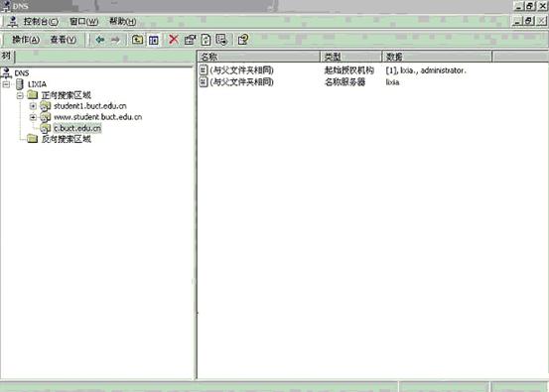This screenshot has height=392, width=549.
Task: Collapse the LIXIA server node
Action: [6, 84]
